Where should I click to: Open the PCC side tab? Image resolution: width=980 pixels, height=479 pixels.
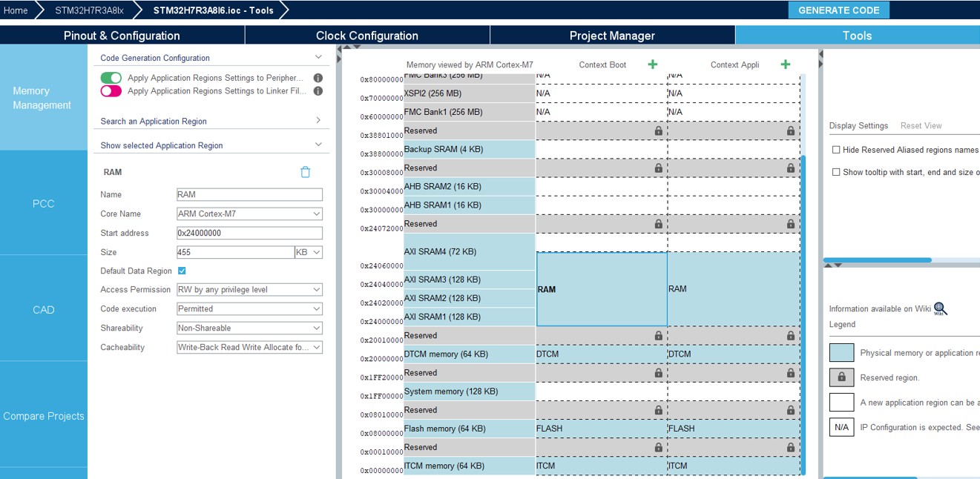[x=43, y=203]
